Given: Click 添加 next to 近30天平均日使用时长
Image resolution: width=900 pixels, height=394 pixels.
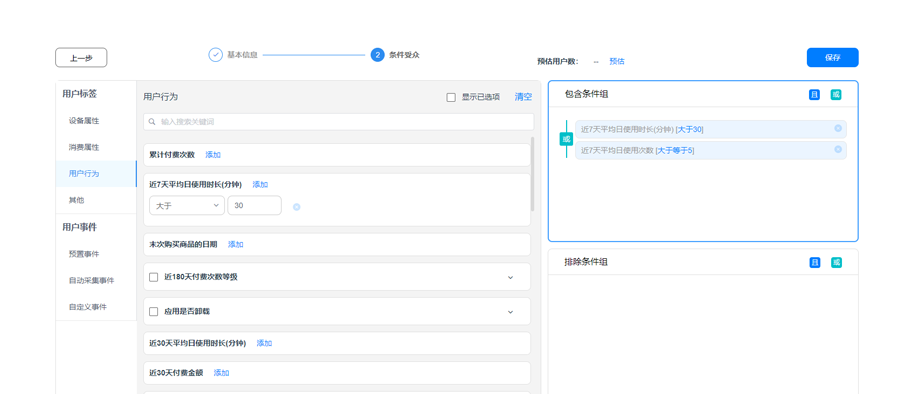Looking at the screenshot, I should coord(264,343).
